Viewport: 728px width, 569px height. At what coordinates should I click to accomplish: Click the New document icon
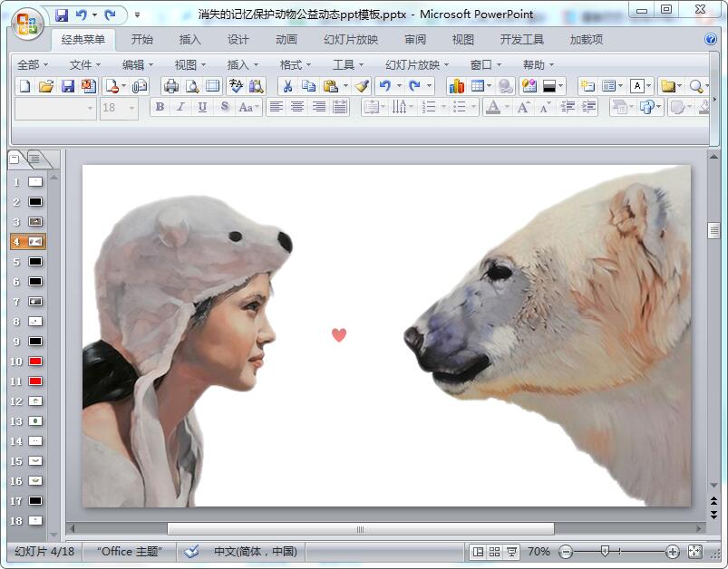point(25,86)
